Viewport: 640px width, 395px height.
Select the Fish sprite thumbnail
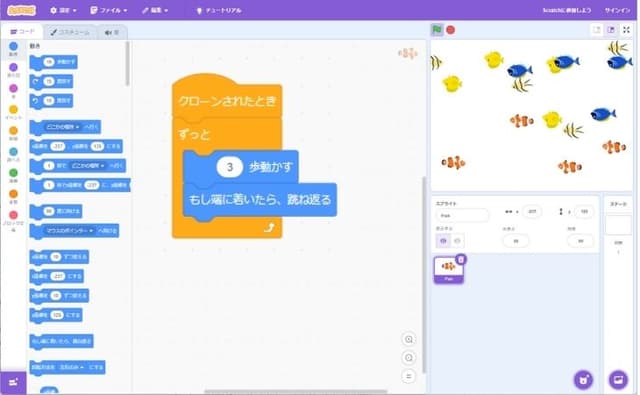[x=449, y=270]
